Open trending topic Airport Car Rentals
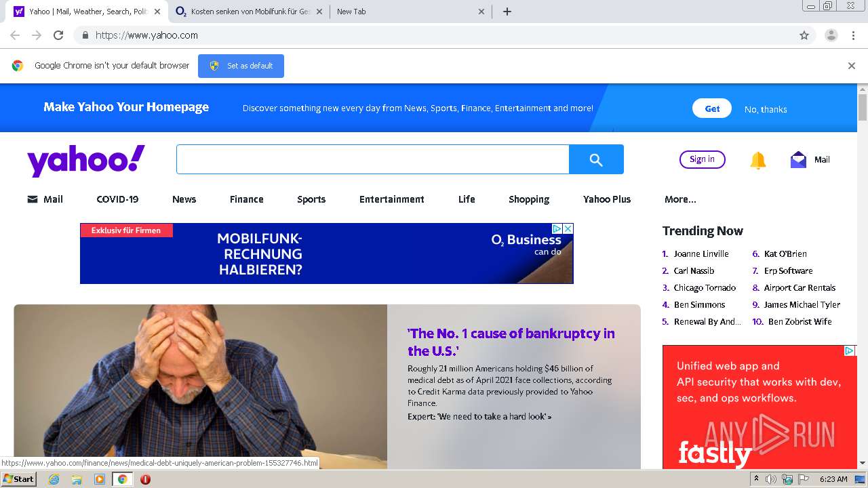This screenshot has height=488, width=868. point(800,287)
